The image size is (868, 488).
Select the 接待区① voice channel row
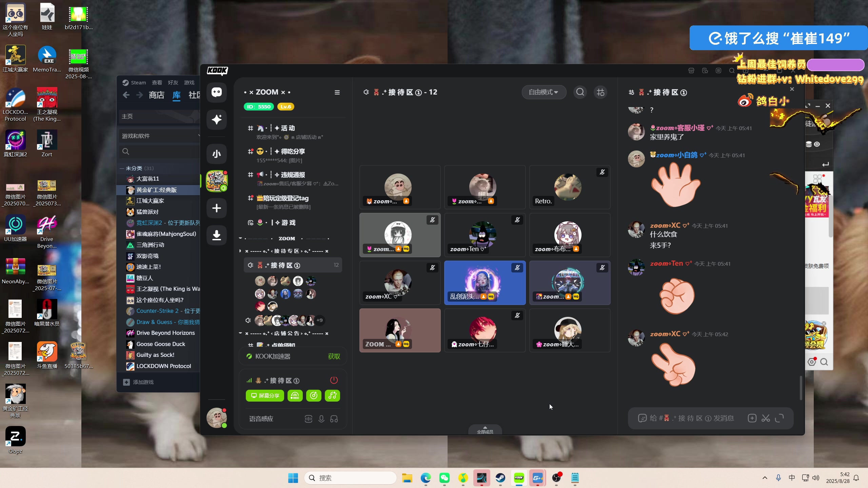coord(293,265)
